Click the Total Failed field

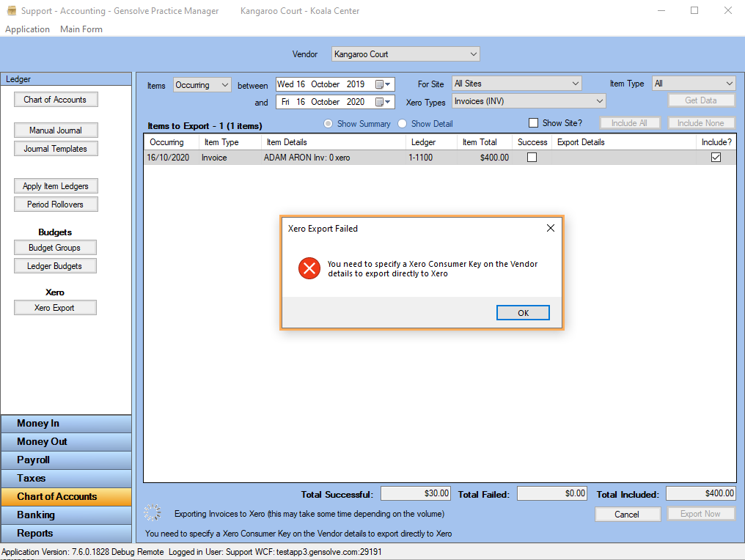552,493
